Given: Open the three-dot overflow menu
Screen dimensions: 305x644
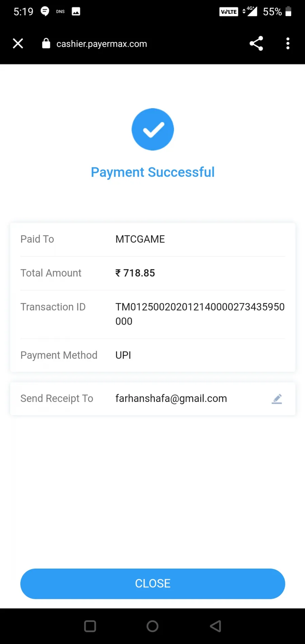Looking at the screenshot, I should pos(288,43).
